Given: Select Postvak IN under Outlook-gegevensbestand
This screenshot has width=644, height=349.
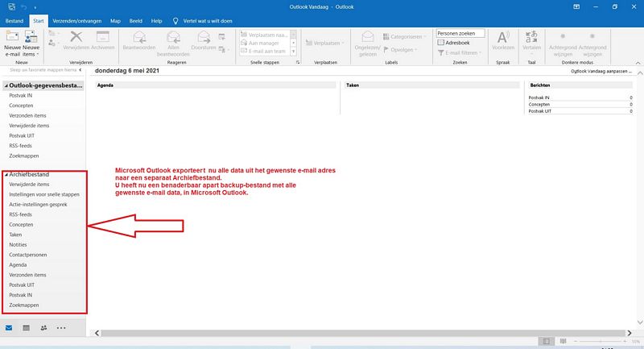Looking at the screenshot, I should 21,95.
